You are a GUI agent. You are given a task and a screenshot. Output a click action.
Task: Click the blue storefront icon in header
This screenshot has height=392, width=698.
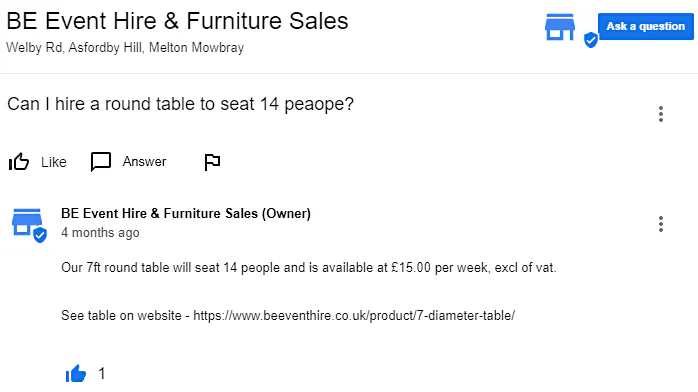pos(560,27)
